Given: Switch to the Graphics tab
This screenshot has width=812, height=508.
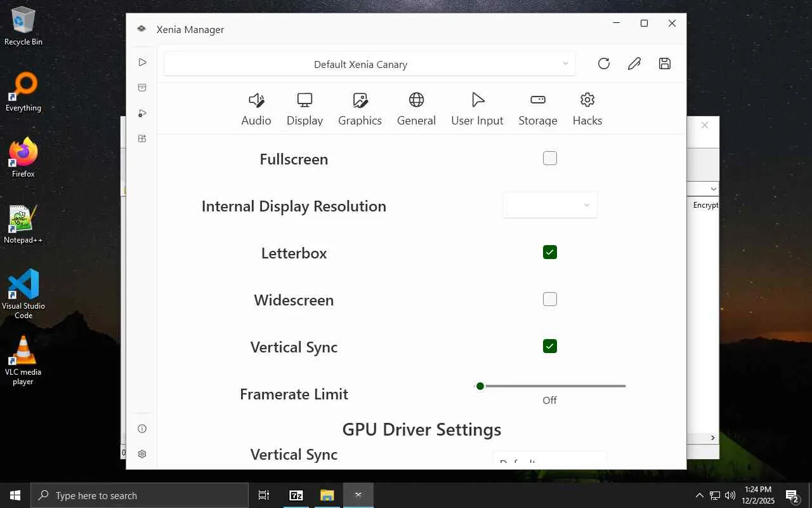Looking at the screenshot, I should pyautogui.click(x=360, y=109).
